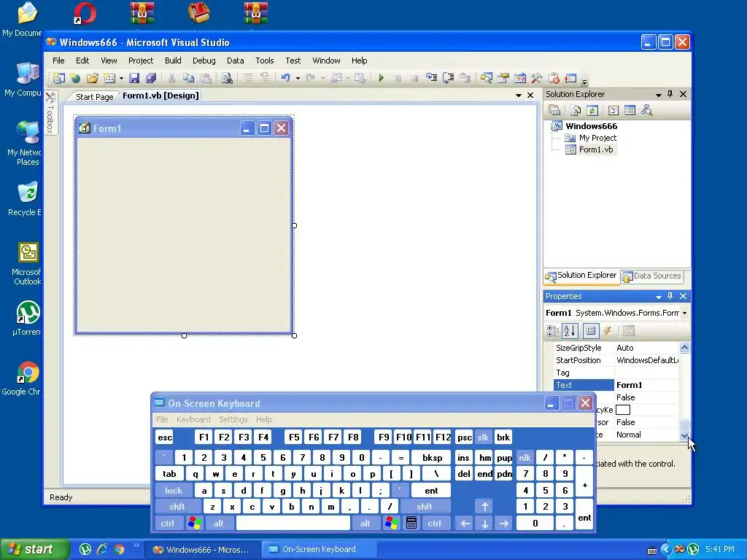
Task: Open Keyboard menu in On-Screen Keyboard
Action: [193, 419]
